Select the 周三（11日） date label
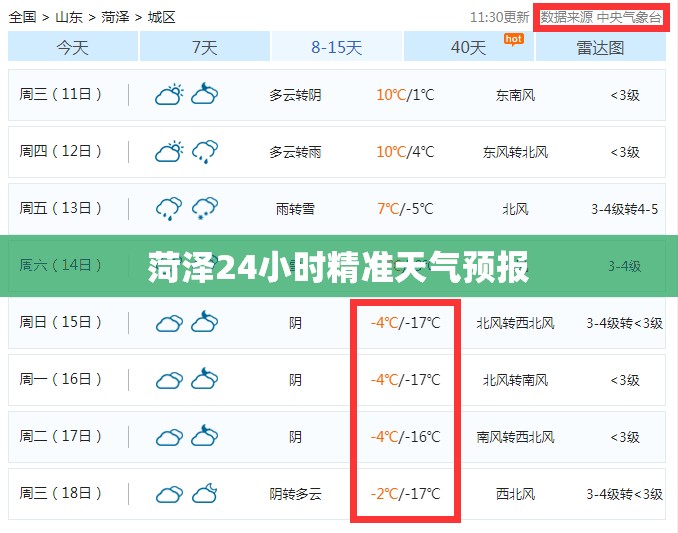Viewport: 678px width, 533px height. pos(60,94)
